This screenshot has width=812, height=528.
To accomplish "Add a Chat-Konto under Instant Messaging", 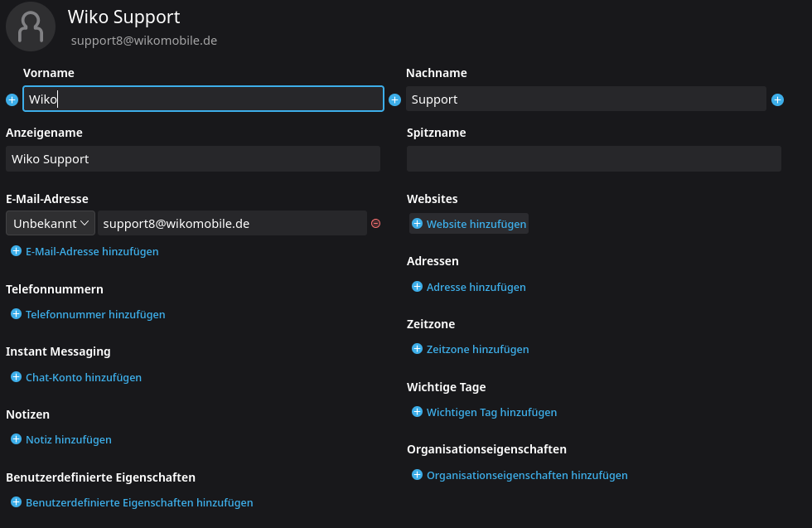I will point(83,377).
